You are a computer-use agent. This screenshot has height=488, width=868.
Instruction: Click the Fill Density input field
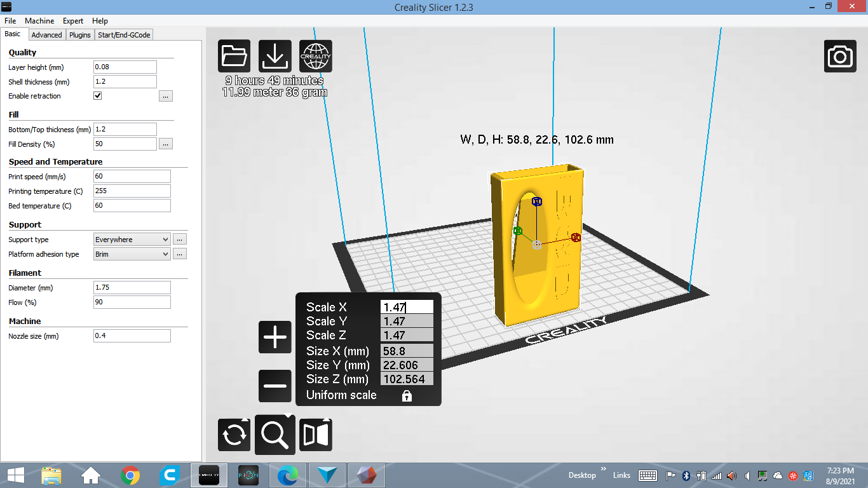[x=125, y=144]
